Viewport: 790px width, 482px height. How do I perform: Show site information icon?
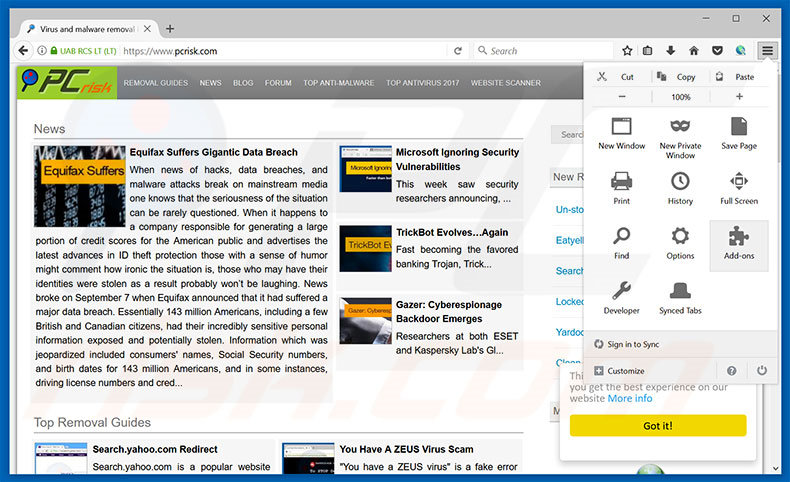pyautogui.click(x=42, y=50)
